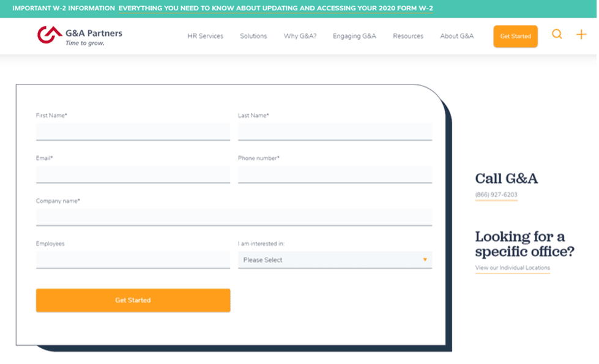Image resolution: width=599 pixels, height=364 pixels.
Task: Open About G&A navigation item
Action: pos(456,36)
